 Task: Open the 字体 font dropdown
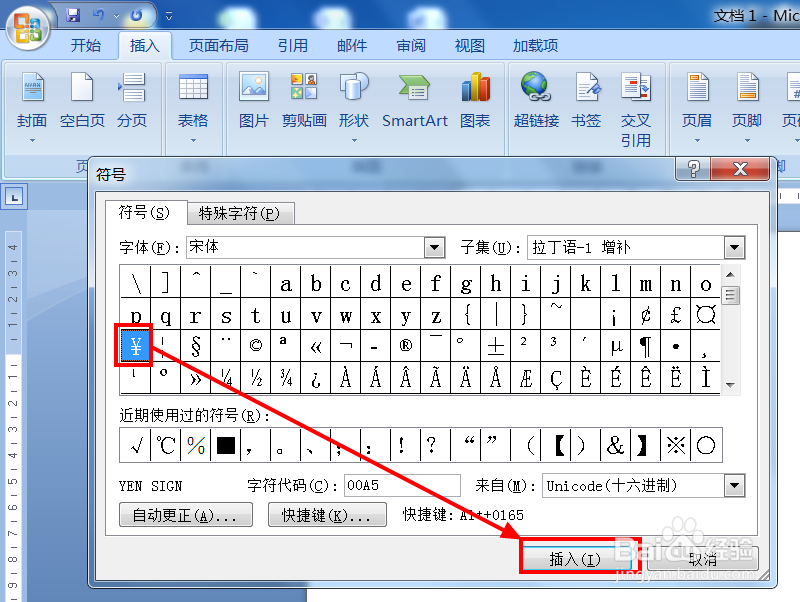point(434,247)
